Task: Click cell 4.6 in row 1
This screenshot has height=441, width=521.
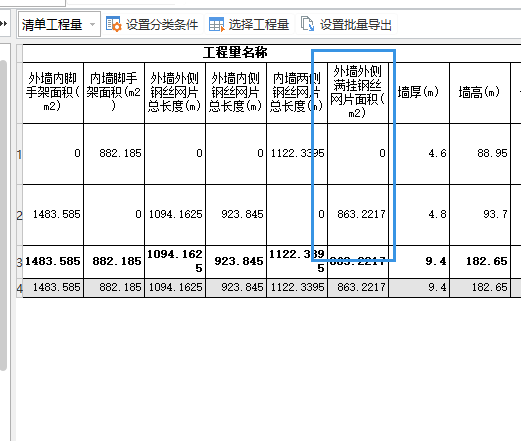Action: click(419, 154)
